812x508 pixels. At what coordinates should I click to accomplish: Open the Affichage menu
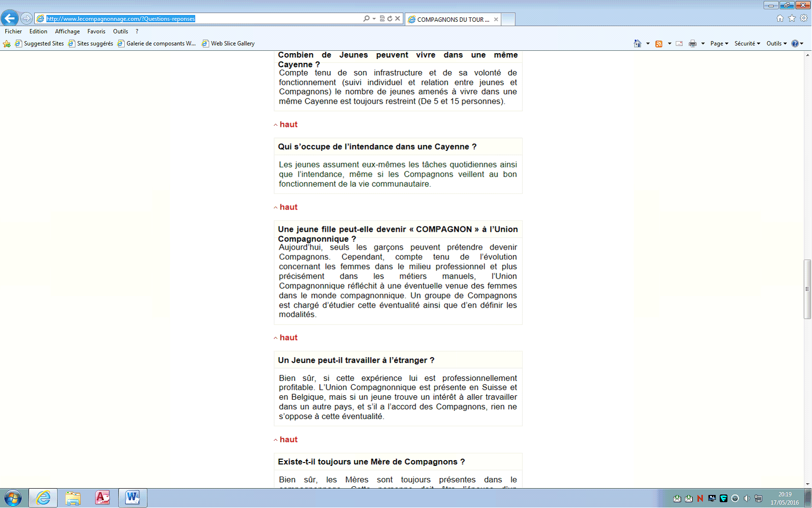pyautogui.click(x=67, y=31)
